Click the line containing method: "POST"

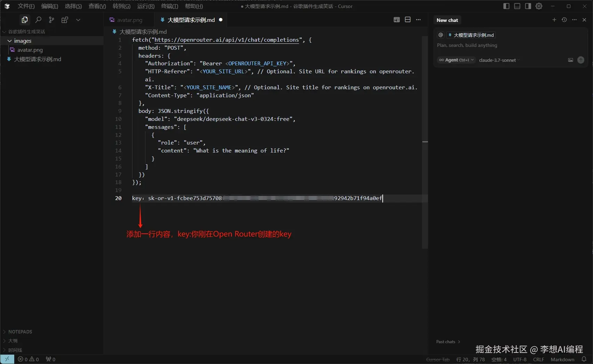[162, 48]
